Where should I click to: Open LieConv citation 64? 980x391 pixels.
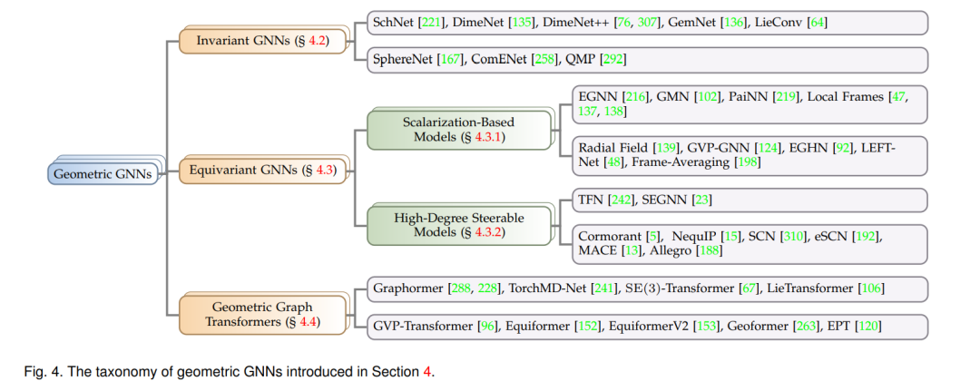coord(817,23)
